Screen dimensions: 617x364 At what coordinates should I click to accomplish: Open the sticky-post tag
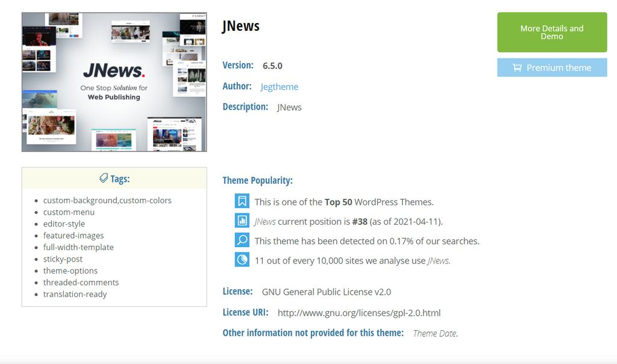click(63, 259)
